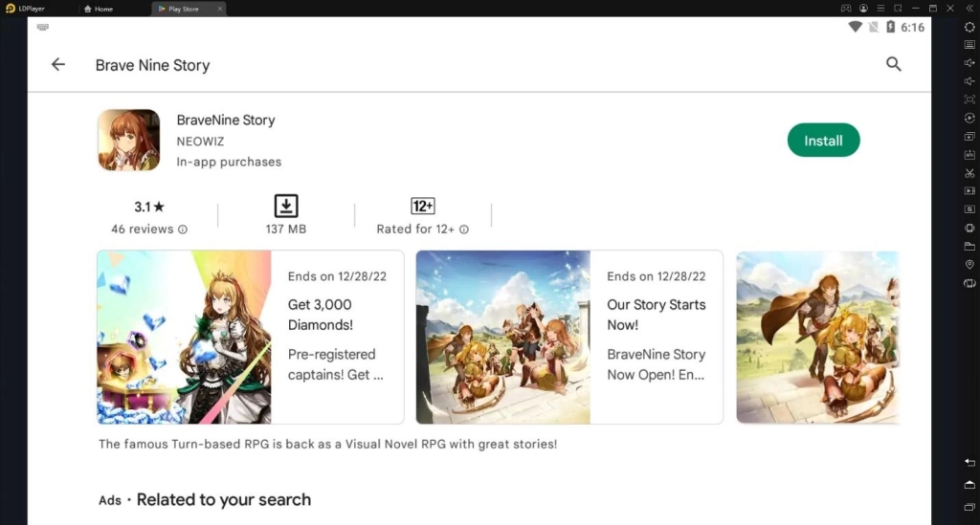Open the synchronizer sidebar icon
This screenshot has height=525, width=980.
click(969, 209)
